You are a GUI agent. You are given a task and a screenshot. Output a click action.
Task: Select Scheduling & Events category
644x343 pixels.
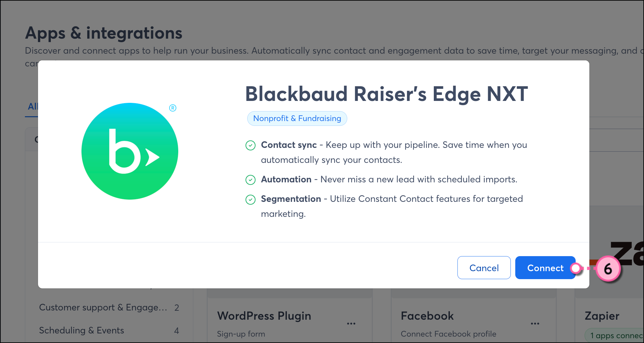81,330
